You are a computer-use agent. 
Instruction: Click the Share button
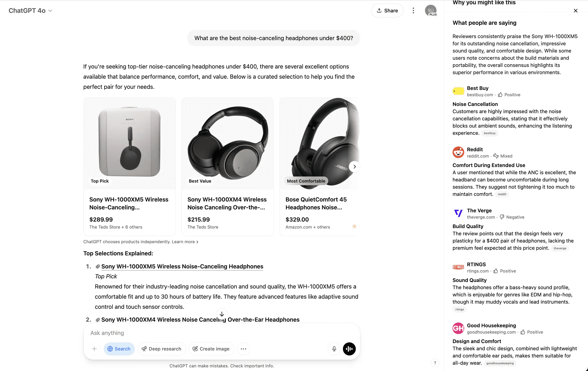click(x=387, y=11)
